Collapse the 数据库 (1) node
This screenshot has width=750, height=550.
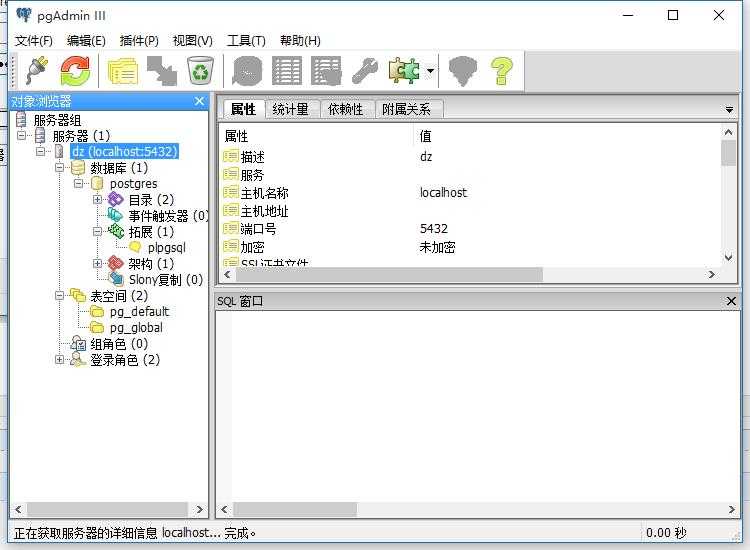(59, 168)
